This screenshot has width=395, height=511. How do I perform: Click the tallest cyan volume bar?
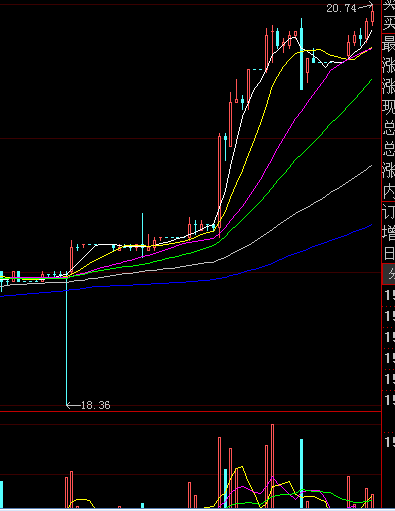[302, 473]
